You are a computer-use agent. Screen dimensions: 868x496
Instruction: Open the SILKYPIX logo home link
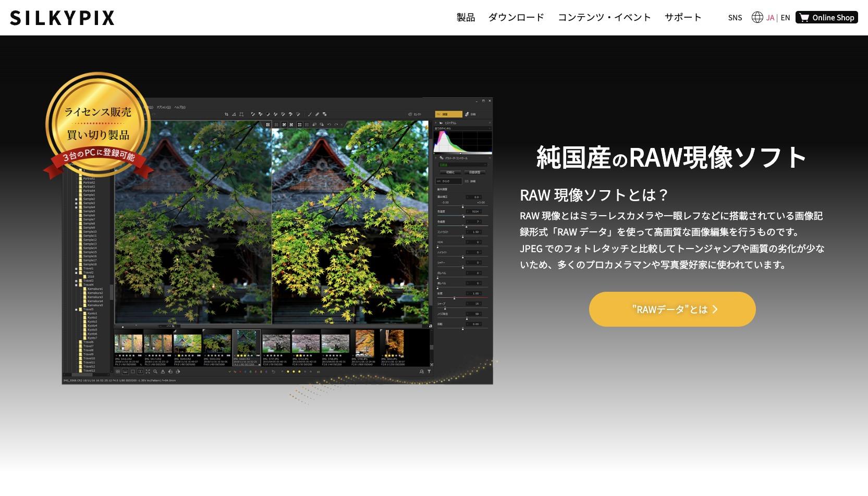coord(62,18)
